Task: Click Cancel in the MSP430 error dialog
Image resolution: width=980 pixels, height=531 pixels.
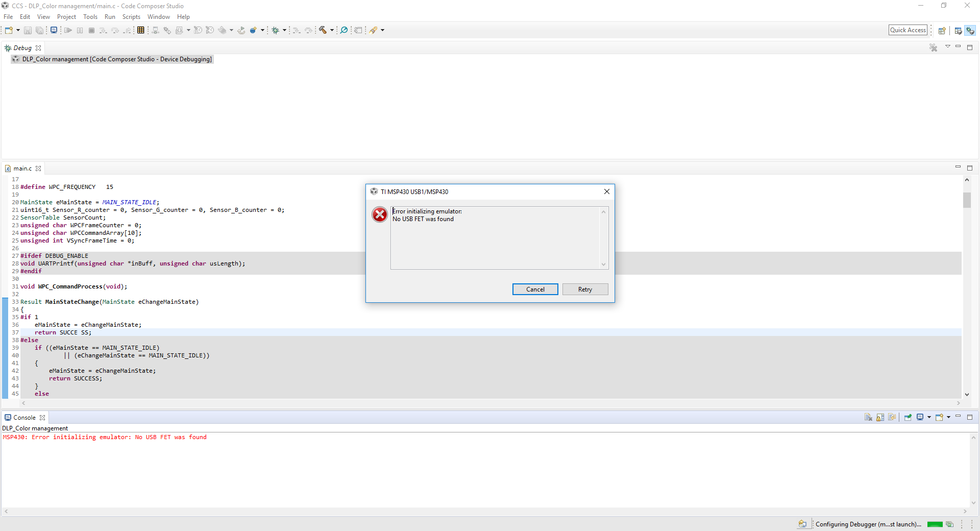Action: (535, 289)
